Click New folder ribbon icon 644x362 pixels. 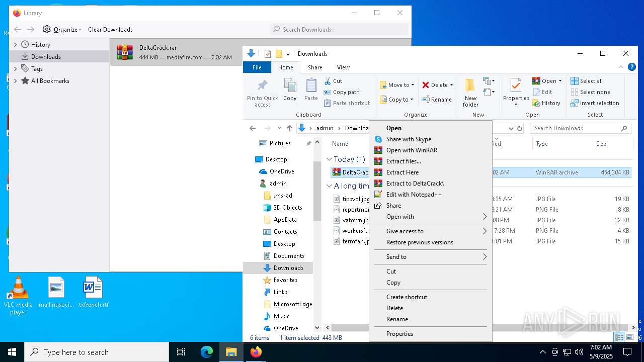470,93
